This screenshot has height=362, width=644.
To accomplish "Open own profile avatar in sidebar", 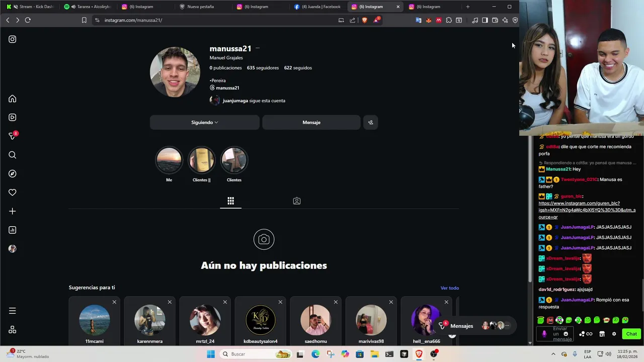I will 13,248.
